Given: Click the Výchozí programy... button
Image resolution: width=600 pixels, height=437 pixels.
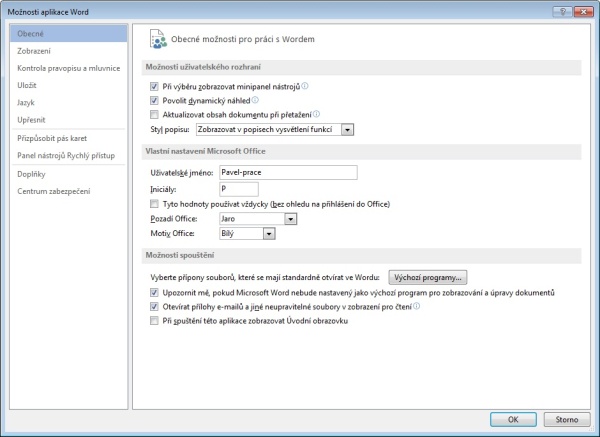Looking at the screenshot, I should (x=428, y=277).
